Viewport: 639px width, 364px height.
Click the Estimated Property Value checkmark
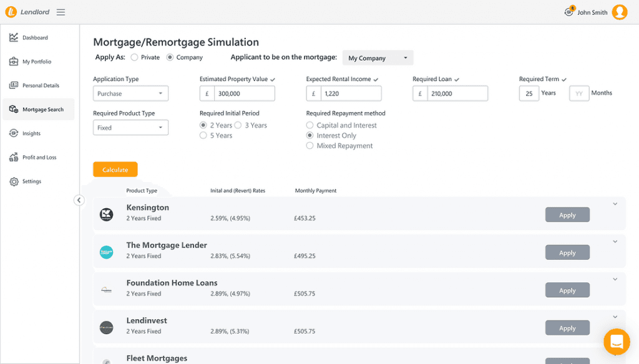[273, 79]
